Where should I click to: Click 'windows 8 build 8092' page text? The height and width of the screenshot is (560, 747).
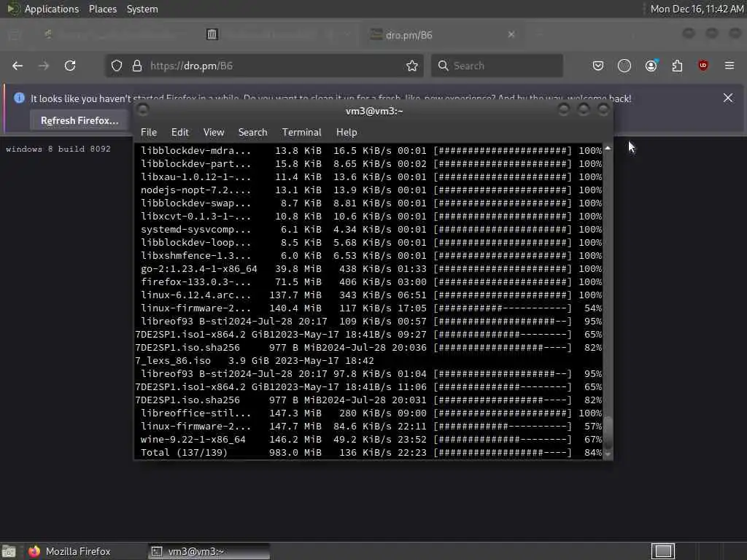coord(58,149)
